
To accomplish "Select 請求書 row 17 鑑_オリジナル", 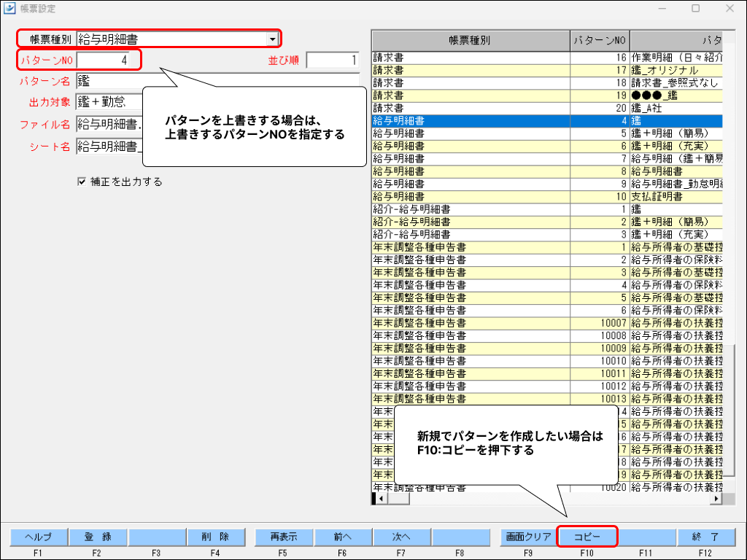I will click(x=547, y=70).
